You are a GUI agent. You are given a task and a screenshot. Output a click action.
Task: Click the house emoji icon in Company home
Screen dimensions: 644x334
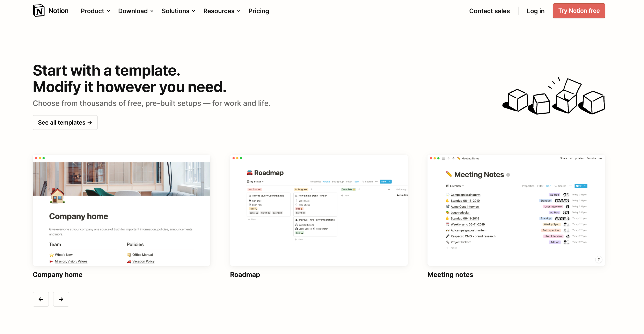tap(57, 196)
